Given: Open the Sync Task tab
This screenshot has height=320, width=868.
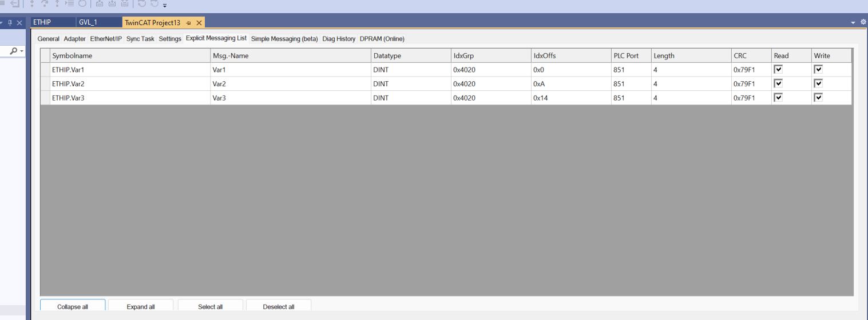Looking at the screenshot, I should click(x=140, y=39).
